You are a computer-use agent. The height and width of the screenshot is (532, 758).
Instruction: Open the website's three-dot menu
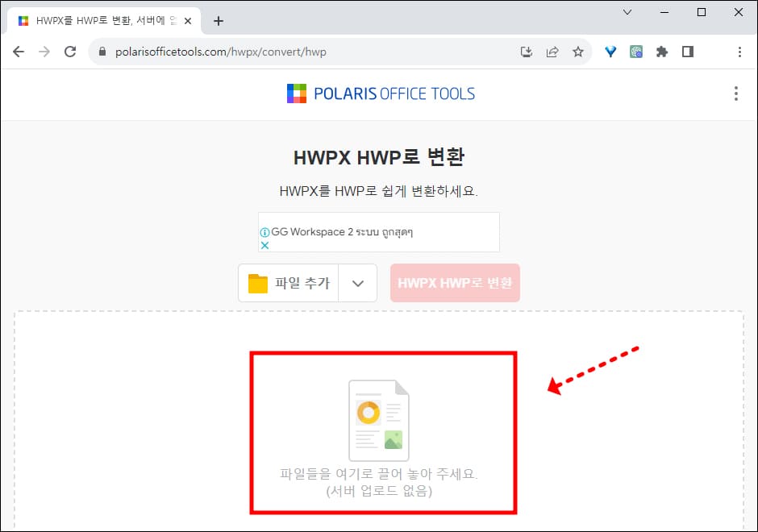735,94
